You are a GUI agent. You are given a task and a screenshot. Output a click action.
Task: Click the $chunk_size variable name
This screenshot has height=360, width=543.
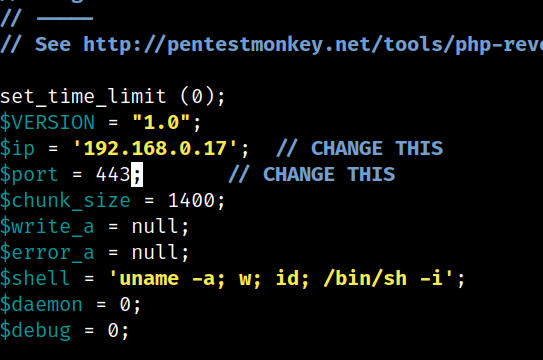pyautogui.click(x=65, y=201)
